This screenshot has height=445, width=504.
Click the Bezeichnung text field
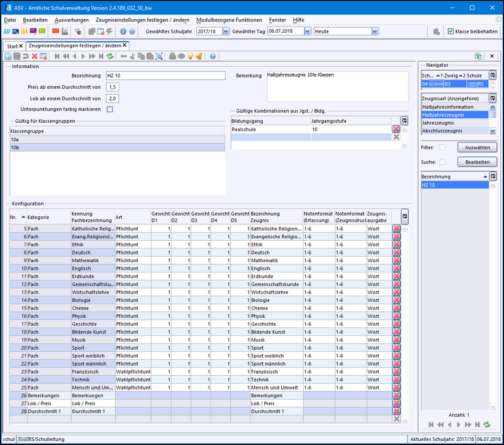tap(165, 76)
